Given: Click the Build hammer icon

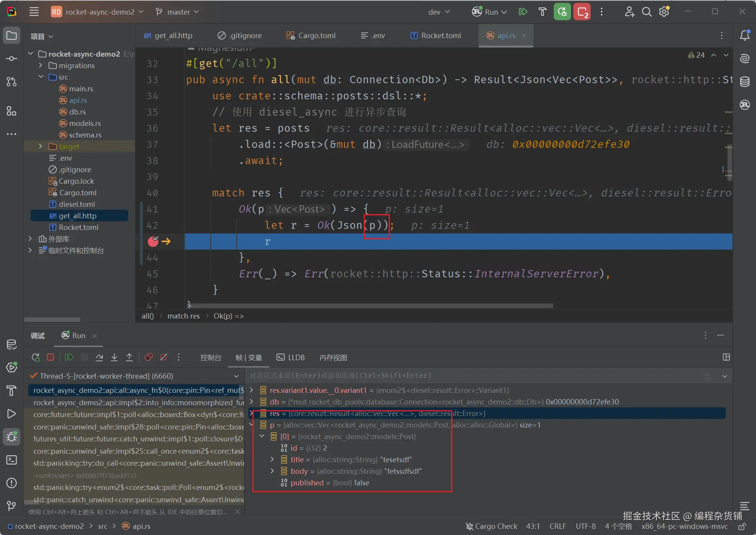Looking at the screenshot, I should tap(542, 12).
